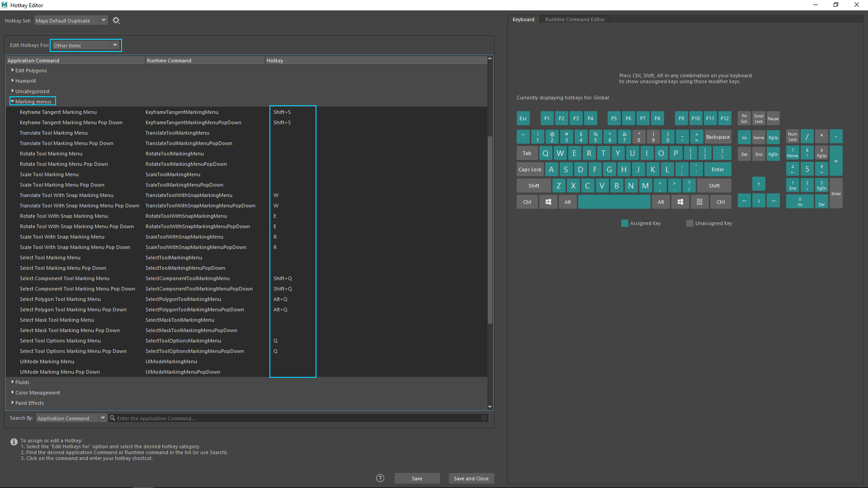Click the help question mark icon
The image size is (868, 488).
click(x=380, y=478)
